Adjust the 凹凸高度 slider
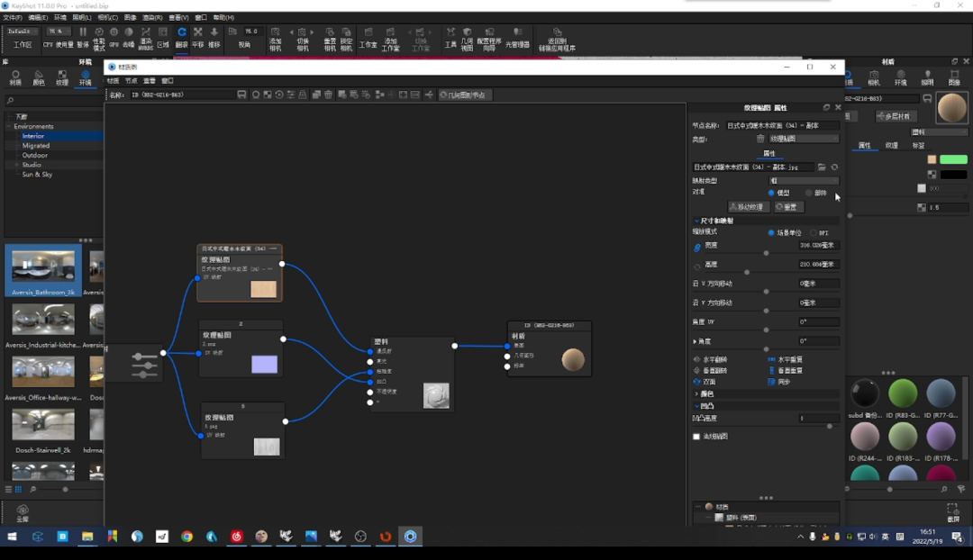 [830, 426]
